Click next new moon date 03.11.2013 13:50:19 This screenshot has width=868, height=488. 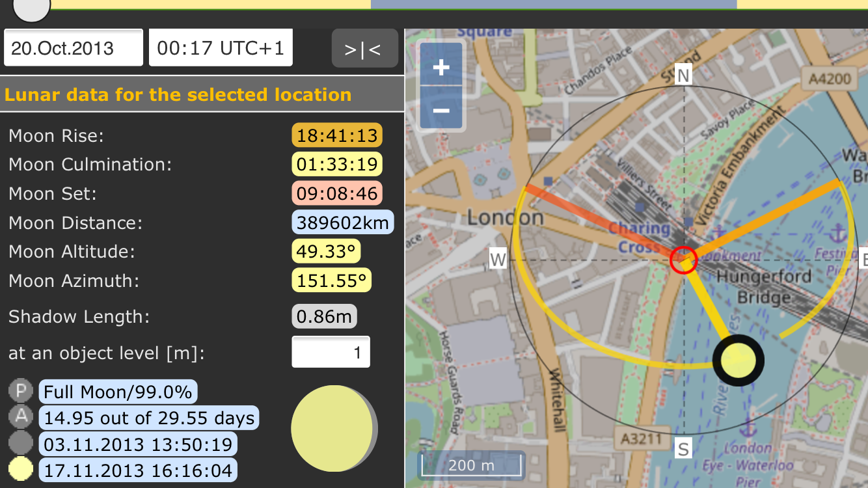point(138,444)
